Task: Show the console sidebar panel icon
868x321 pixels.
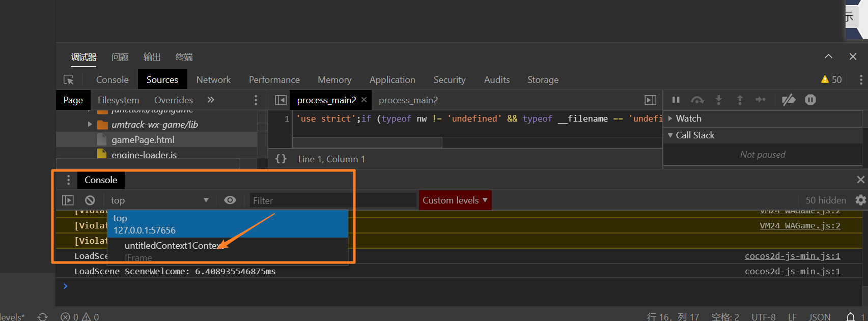Action: [x=68, y=200]
